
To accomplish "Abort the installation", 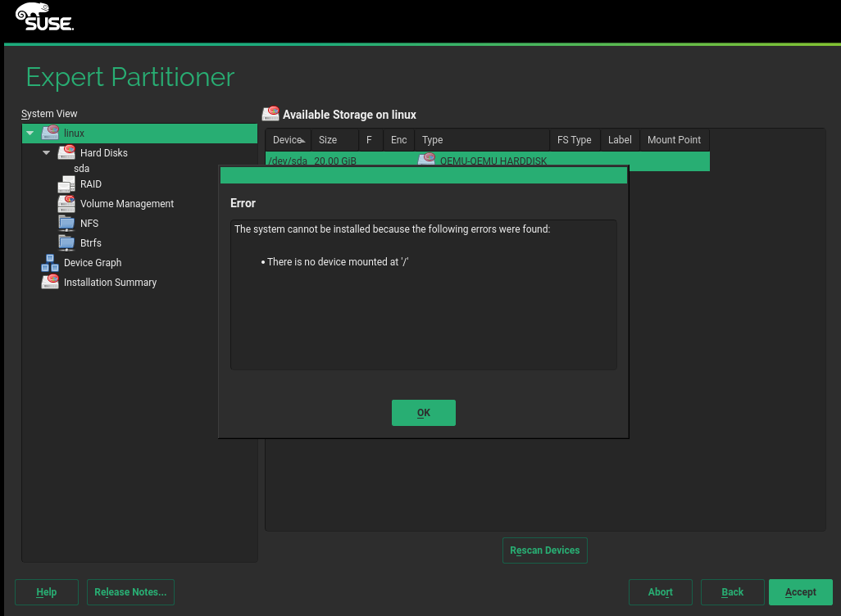I will click(660, 592).
